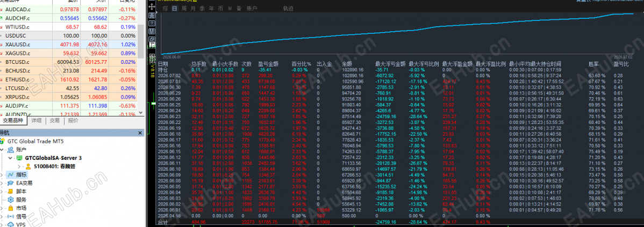Select the 币 currency tab

click(x=220, y=8)
